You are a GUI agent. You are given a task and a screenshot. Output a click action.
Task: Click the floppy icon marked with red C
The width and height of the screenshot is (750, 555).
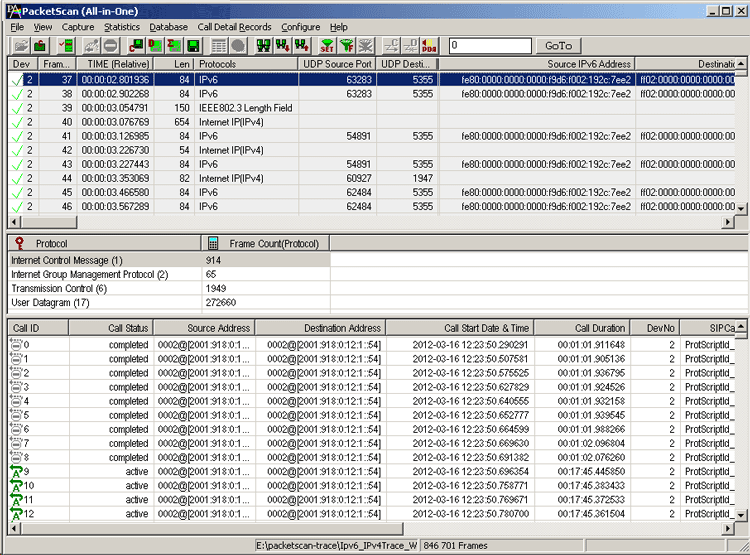coord(136,46)
